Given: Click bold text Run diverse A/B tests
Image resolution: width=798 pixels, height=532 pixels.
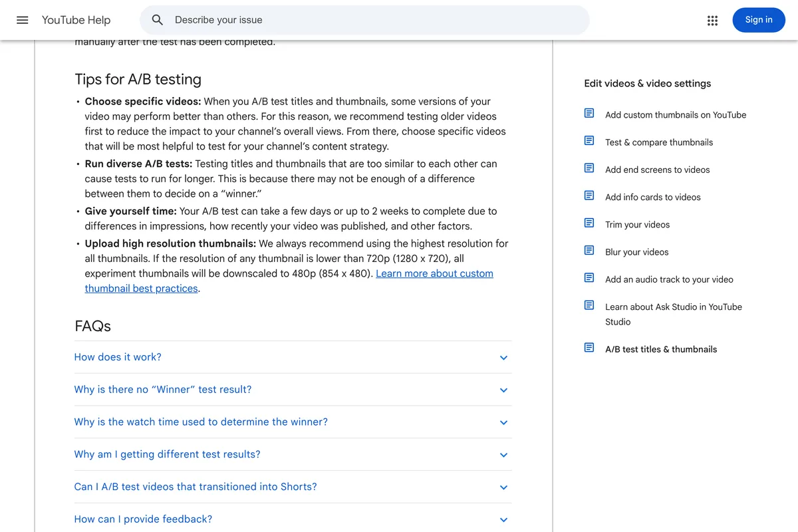Looking at the screenshot, I should pos(139,164).
